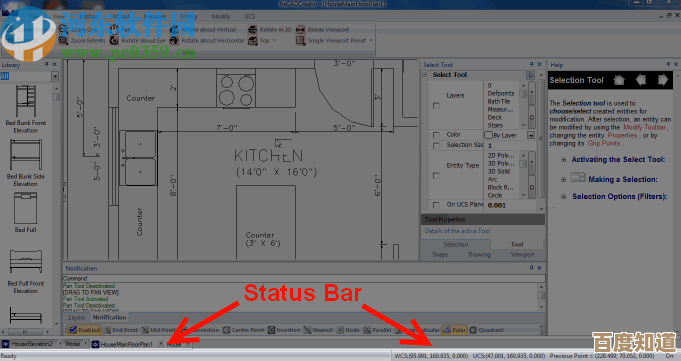Pin the Select Tool panel
Image resolution: width=681 pixels, height=361 pixels.
pos(531,64)
